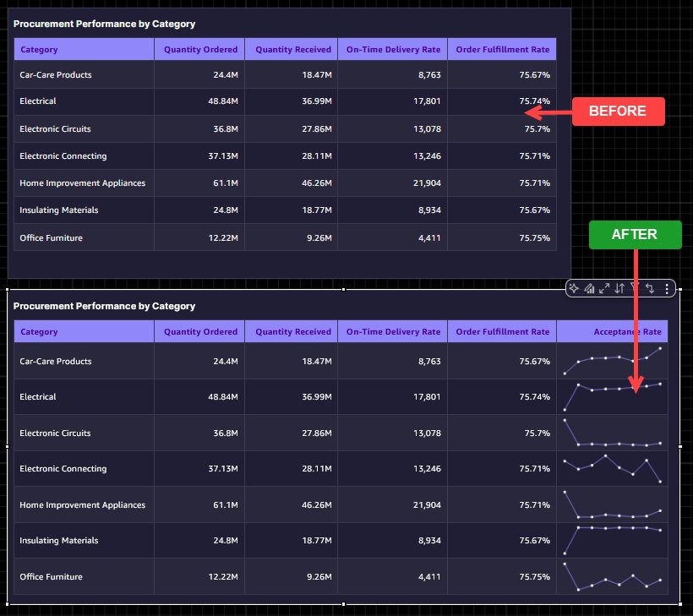Select Office Furniture label in the upper table
This screenshot has height=616, width=693.
click(52, 237)
